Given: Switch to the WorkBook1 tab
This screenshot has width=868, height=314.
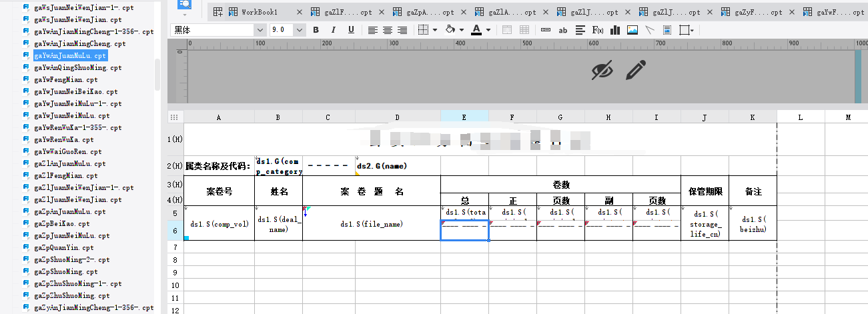Looking at the screenshot, I should coord(259,12).
